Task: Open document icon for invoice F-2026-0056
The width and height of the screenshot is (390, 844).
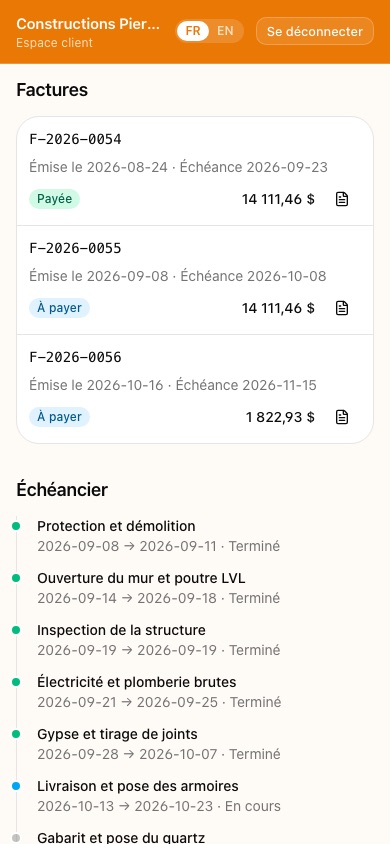Action: click(342, 417)
